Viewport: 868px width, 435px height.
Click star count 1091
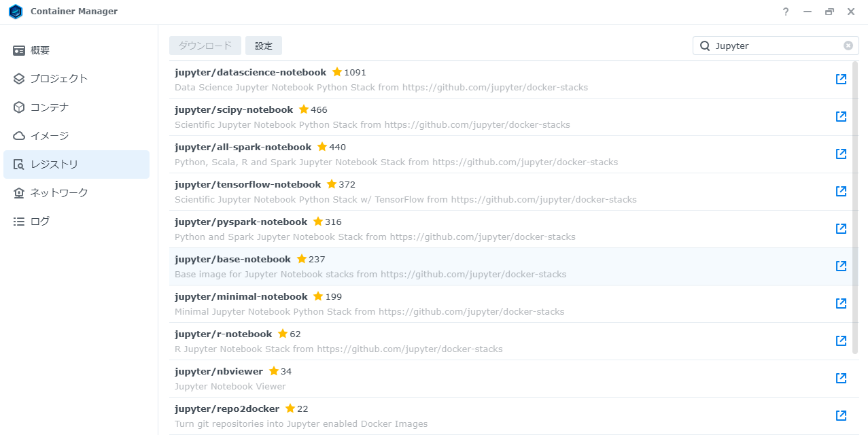[x=355, y=72]
